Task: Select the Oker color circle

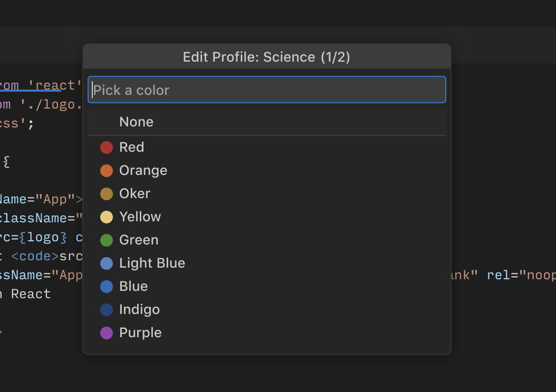Action: tap(107, 193)
